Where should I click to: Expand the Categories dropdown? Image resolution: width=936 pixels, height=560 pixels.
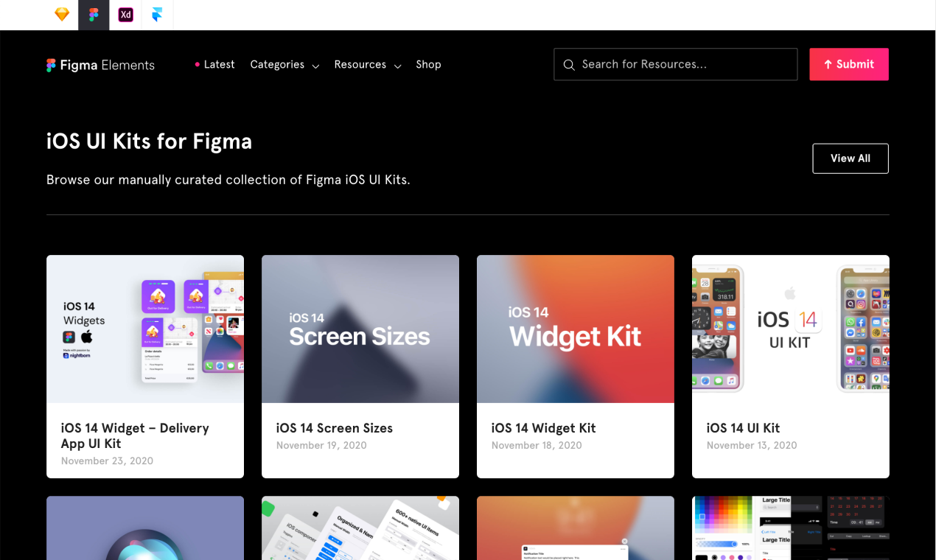pos(277,65)
